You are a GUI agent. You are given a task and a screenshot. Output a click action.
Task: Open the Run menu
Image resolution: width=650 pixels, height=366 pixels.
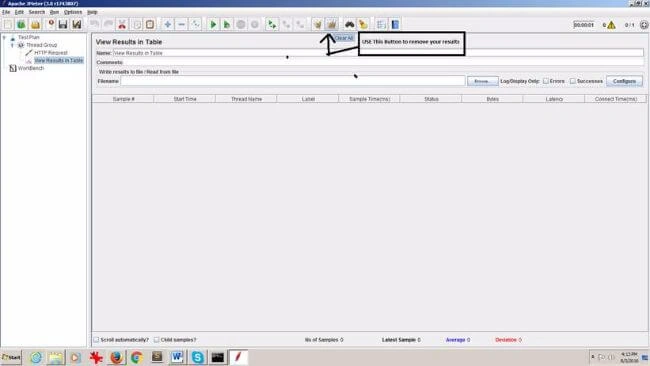pyautogui.click(x=54, y=12)
